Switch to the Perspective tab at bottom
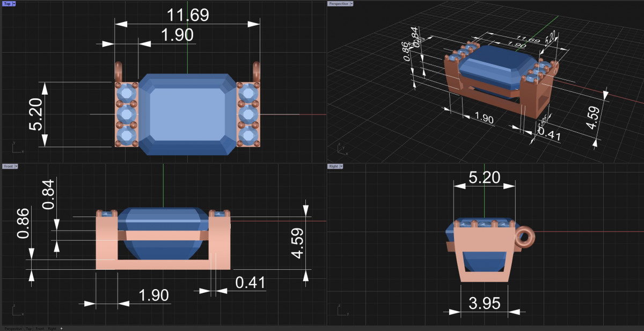The width and height of the screenshot is (644, 331). tap(13, 328)
